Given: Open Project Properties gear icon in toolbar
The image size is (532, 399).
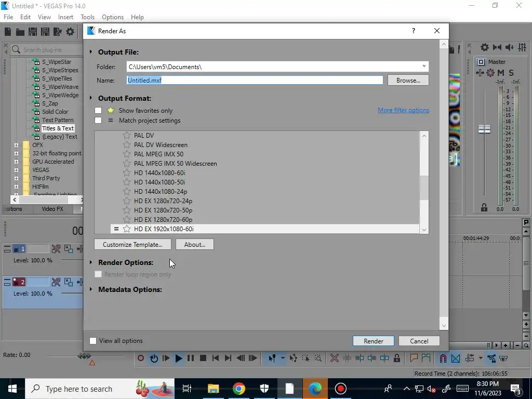Looking at the screenshot, I should [70, 32].
